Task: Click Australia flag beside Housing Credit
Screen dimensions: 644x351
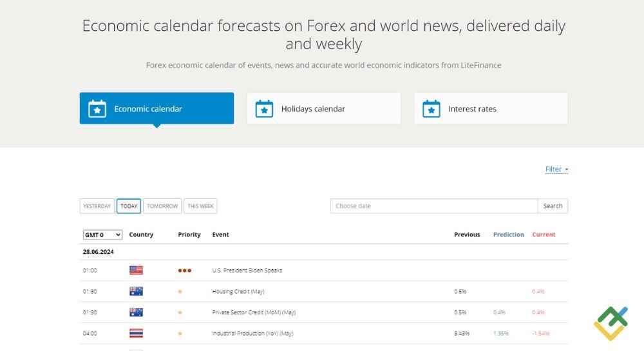Action: 136,291
